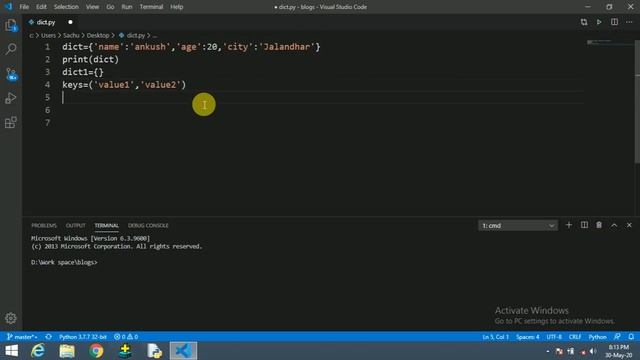
Task: Maximize the panel with up chevron
Action: click(x=614, y=225)
